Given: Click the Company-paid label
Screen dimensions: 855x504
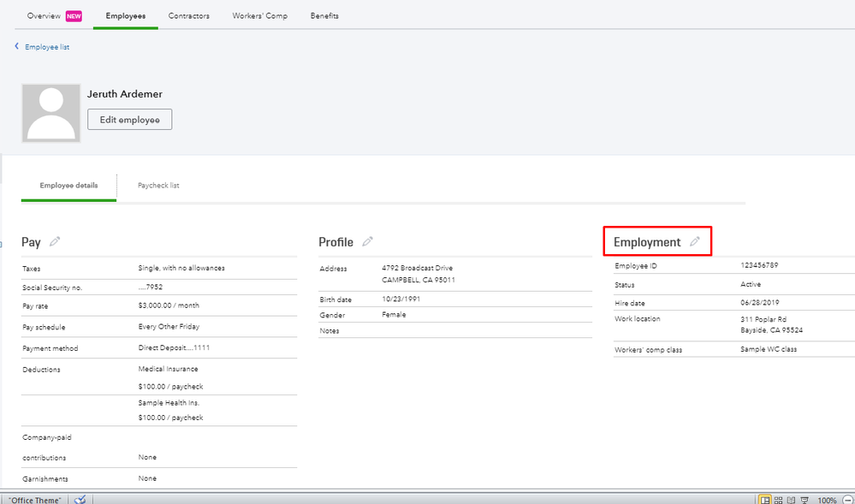Looking at the screenshot, I should point(47,437).
